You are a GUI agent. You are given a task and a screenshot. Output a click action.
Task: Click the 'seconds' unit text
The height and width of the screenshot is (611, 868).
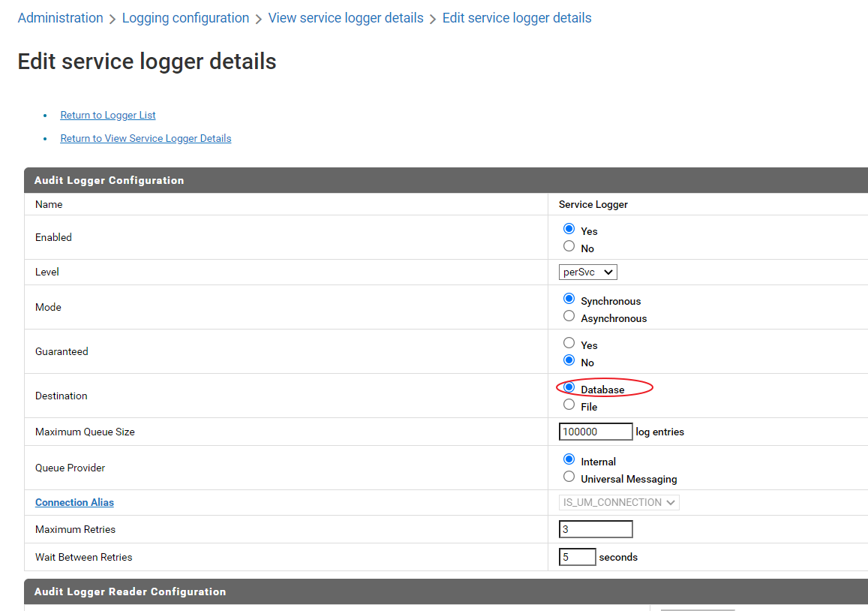[618, 557]
